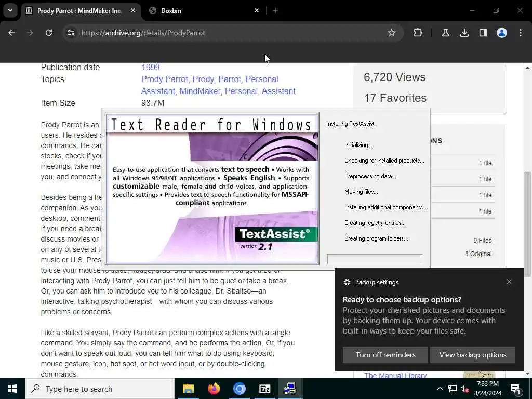Screen dimensions: 532x399
Task: Open a new browser tab
Action: pos(275,10)
